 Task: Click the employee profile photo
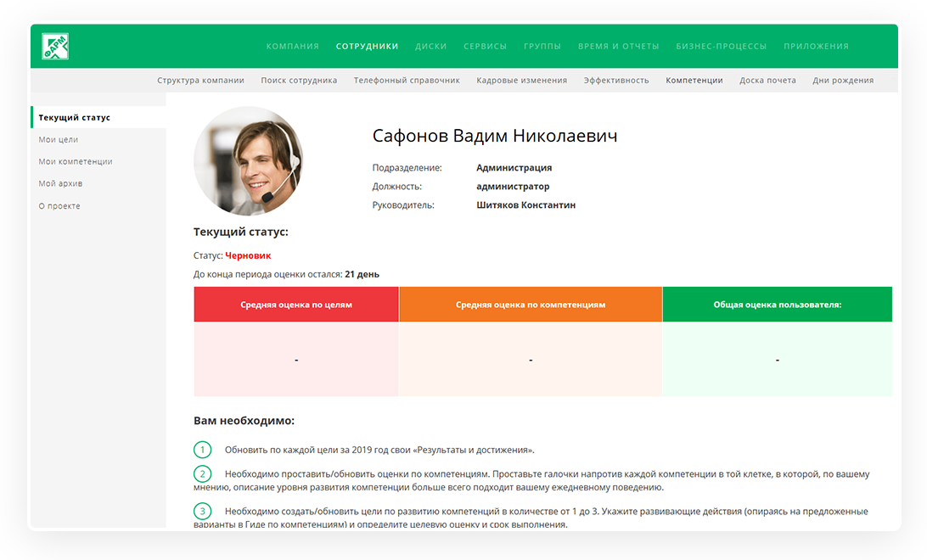point(248,160)
